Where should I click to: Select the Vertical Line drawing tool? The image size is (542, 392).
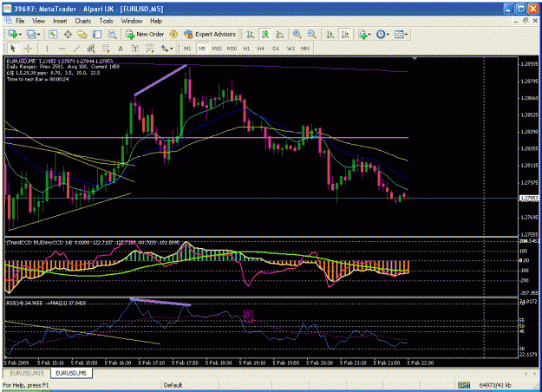(x=47, y=49)
